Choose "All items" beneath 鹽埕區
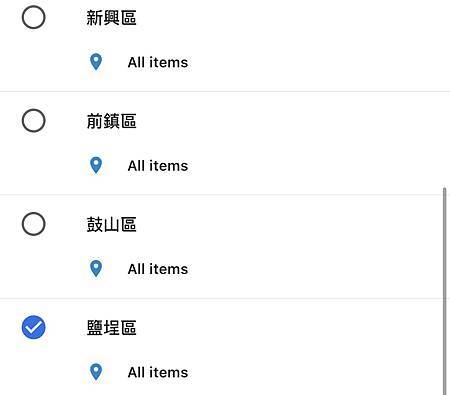The height and width of the screenshot is (395, 450). 158,372
